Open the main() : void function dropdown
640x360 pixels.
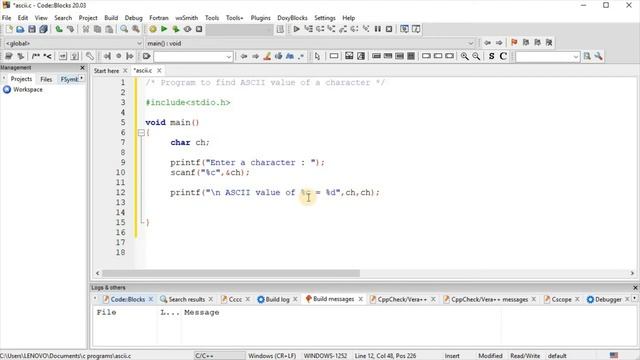pyautogui.click(x=471, y=43)
